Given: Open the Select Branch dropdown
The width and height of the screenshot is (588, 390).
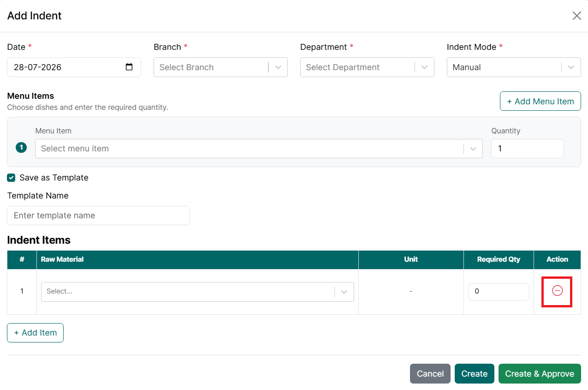Looking at the screenshot, I should [x=220, y=67].
